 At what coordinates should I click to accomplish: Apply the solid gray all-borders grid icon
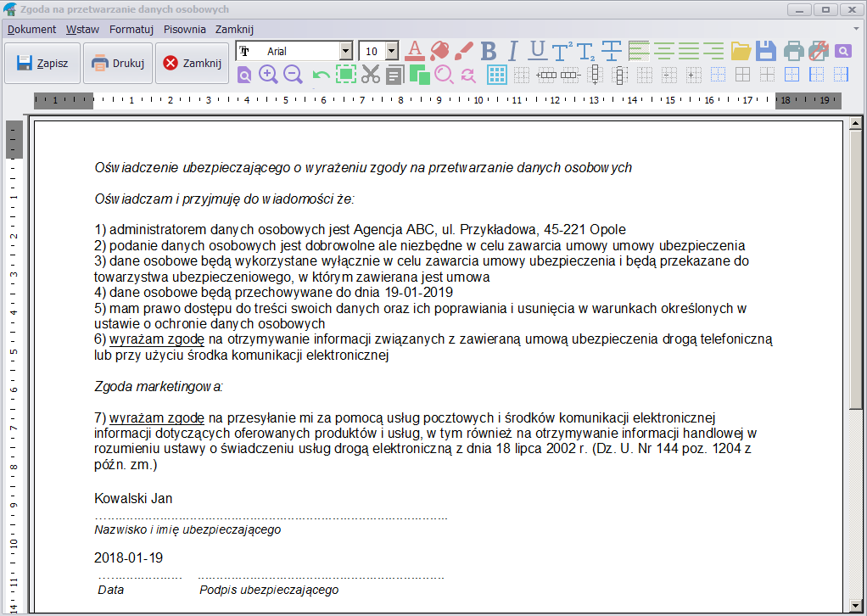tap(742, 75)
